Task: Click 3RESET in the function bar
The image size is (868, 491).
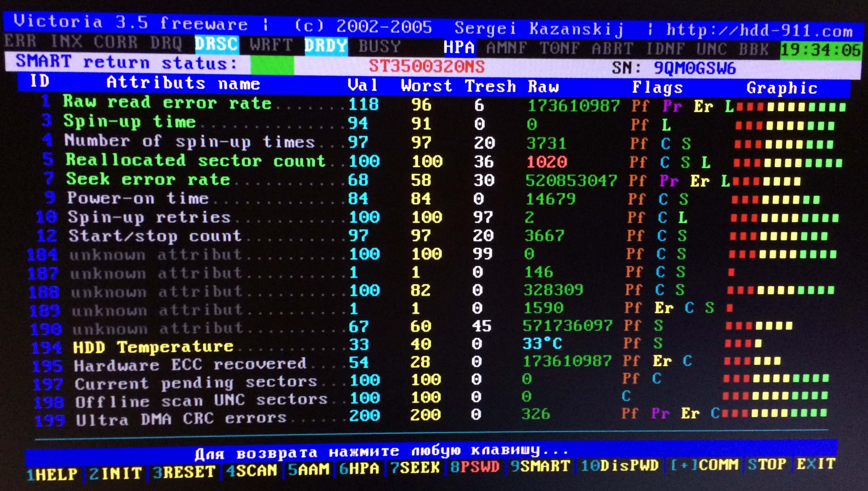Action: (184, 472)
